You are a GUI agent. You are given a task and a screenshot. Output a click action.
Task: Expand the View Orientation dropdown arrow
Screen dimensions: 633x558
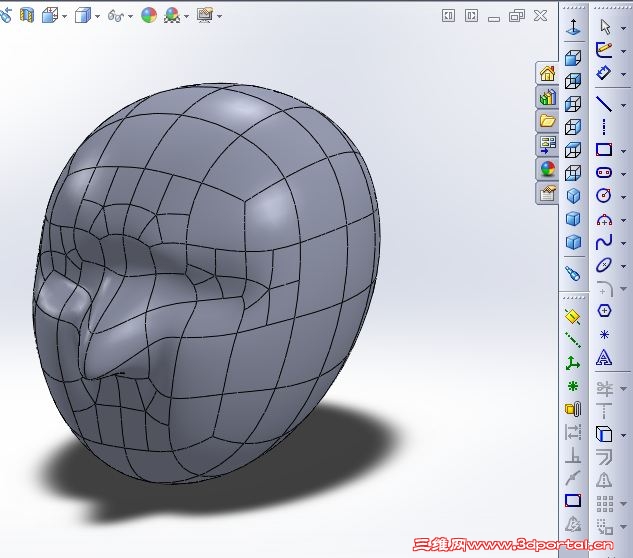64,17
